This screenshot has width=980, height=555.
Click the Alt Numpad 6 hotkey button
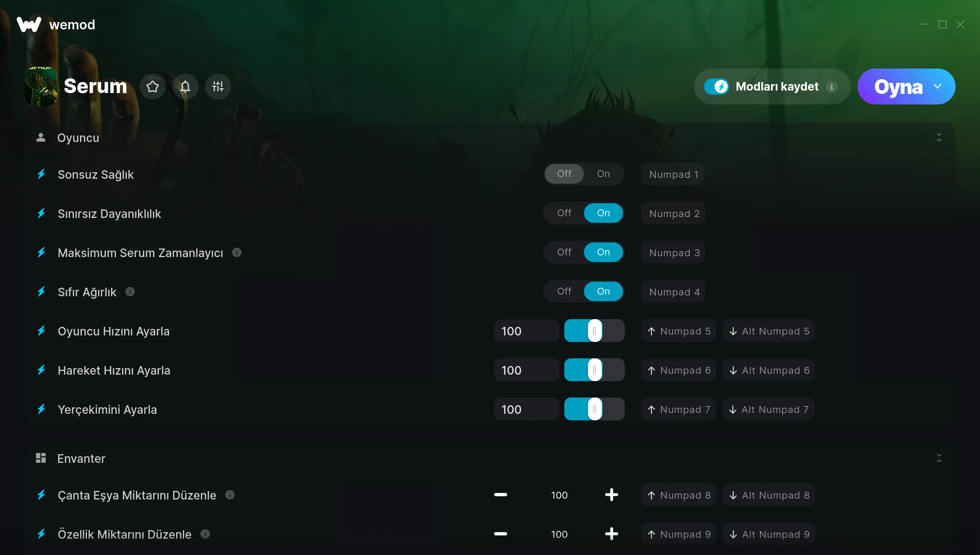click(x=769, y=370)
